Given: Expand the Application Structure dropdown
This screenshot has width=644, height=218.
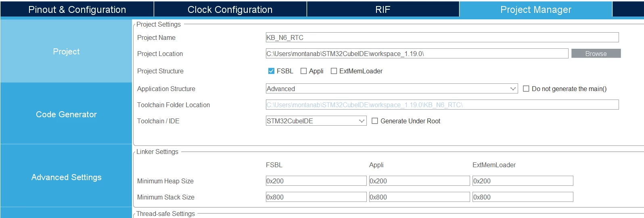Looking at the screenshot, I should click(392, 89).
